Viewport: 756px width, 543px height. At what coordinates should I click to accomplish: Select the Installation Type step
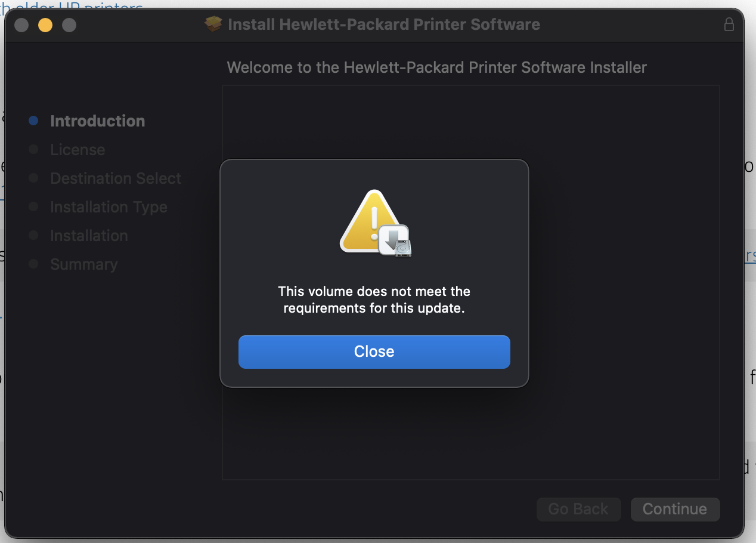pos(109,207)
